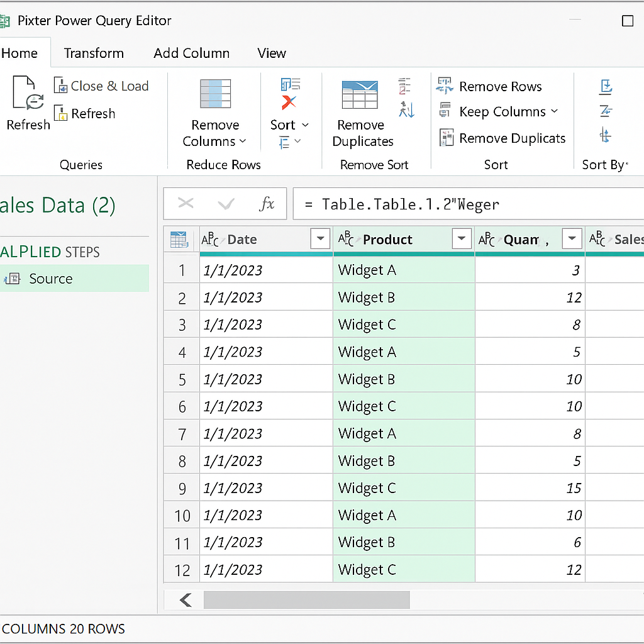The image size is (644, 644).
Task: Open the dropdown below Sort
Action: (x=290, y=143)
